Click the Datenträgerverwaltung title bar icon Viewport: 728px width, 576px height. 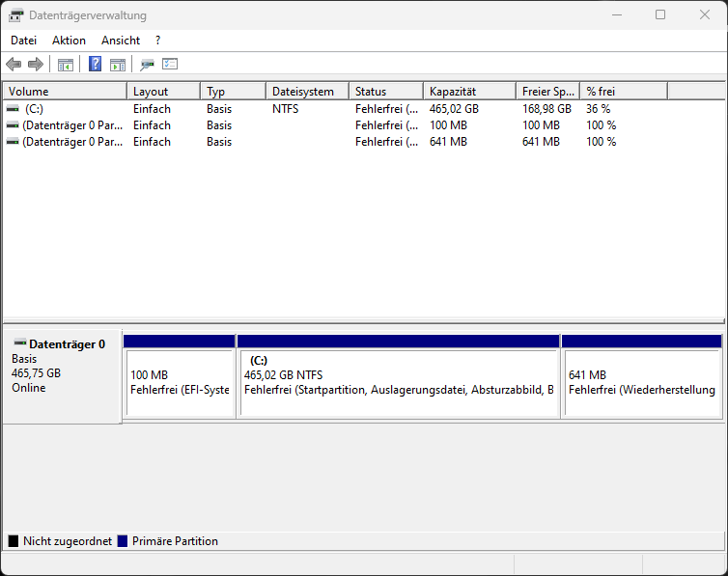(15, 15)
